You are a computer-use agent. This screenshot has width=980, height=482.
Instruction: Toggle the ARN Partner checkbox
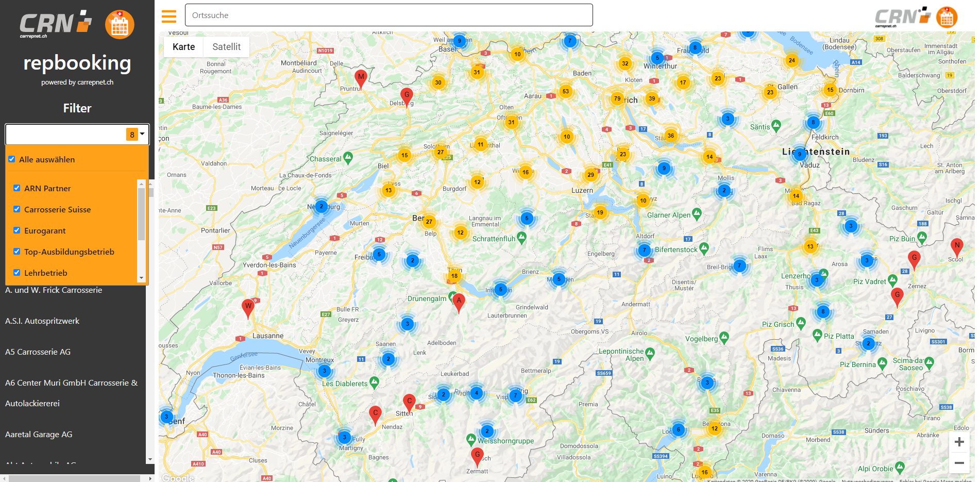[17, 188]
